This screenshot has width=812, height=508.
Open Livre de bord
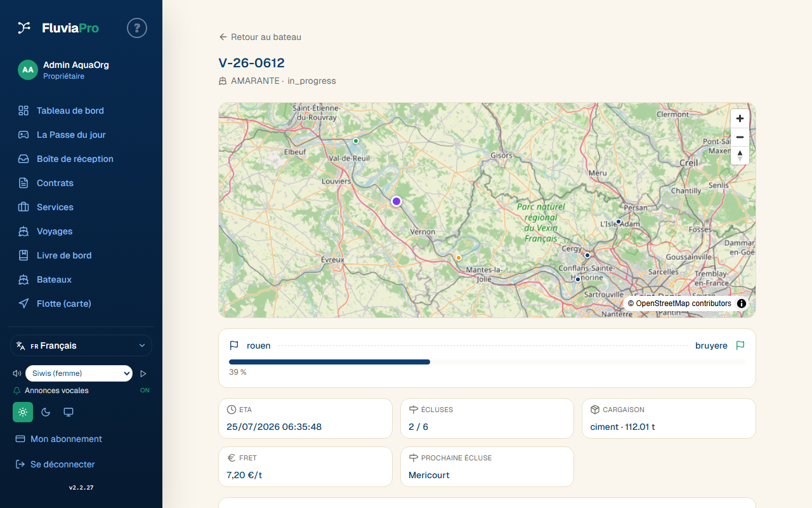(81, 255)
